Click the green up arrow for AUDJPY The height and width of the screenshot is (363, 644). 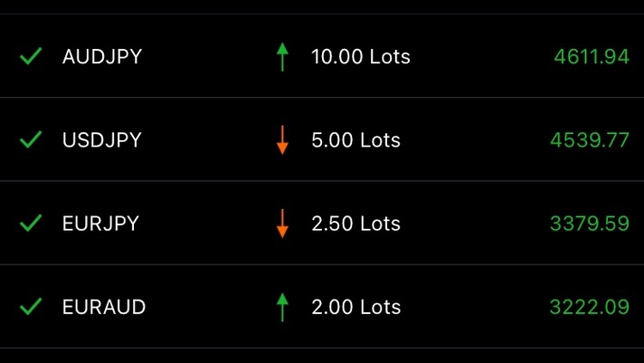point(282,57)
